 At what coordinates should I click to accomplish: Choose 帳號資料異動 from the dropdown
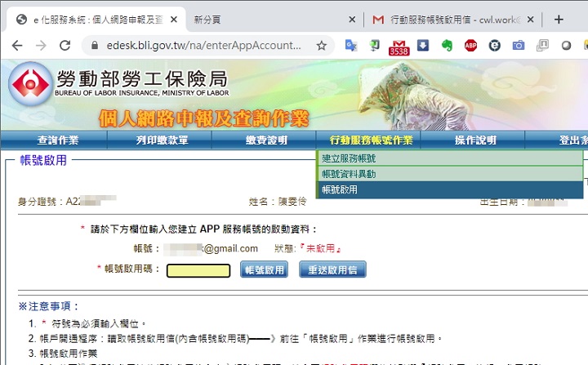(450, 174)
